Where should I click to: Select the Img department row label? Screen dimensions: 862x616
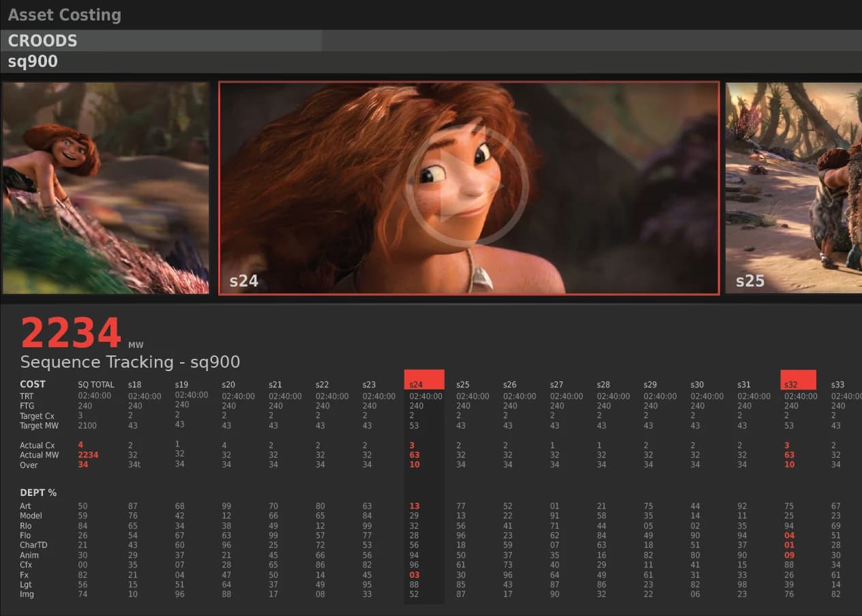[27, 594]
